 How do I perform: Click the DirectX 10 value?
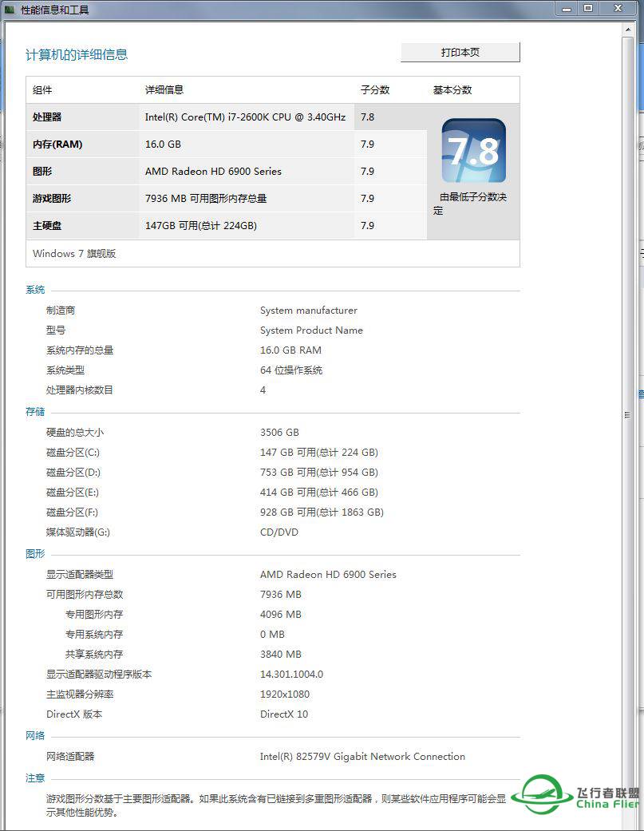[284, 714]
